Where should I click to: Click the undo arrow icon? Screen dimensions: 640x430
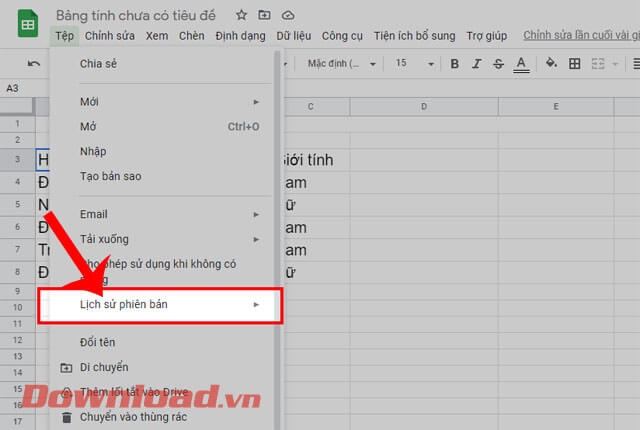coord(33,64)
